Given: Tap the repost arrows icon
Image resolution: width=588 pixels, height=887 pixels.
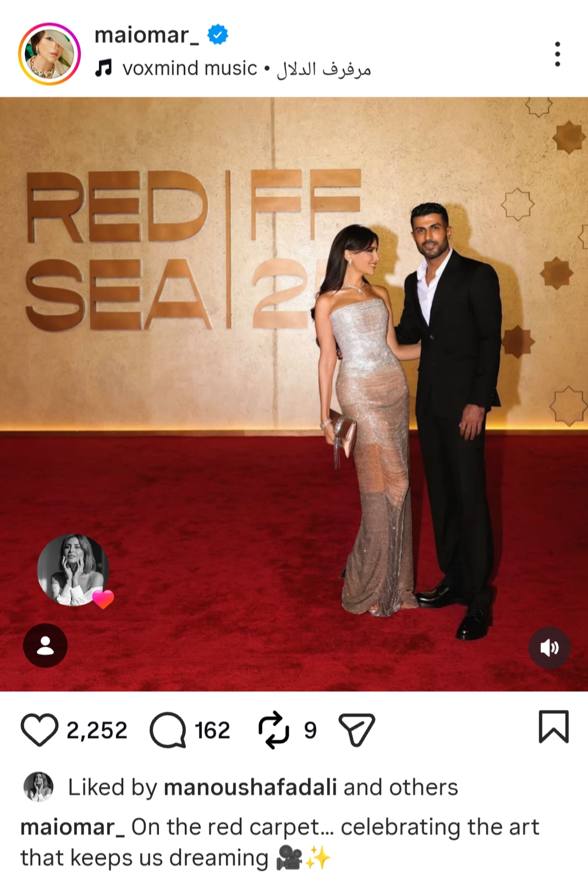Looking at the screenshot, I should (x=273, y=730).
